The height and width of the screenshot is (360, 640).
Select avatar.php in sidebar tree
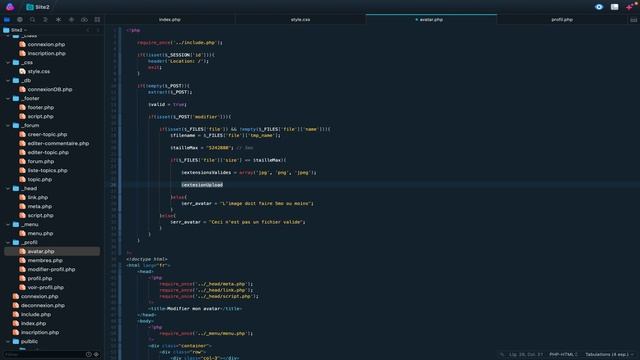(52, 251)
